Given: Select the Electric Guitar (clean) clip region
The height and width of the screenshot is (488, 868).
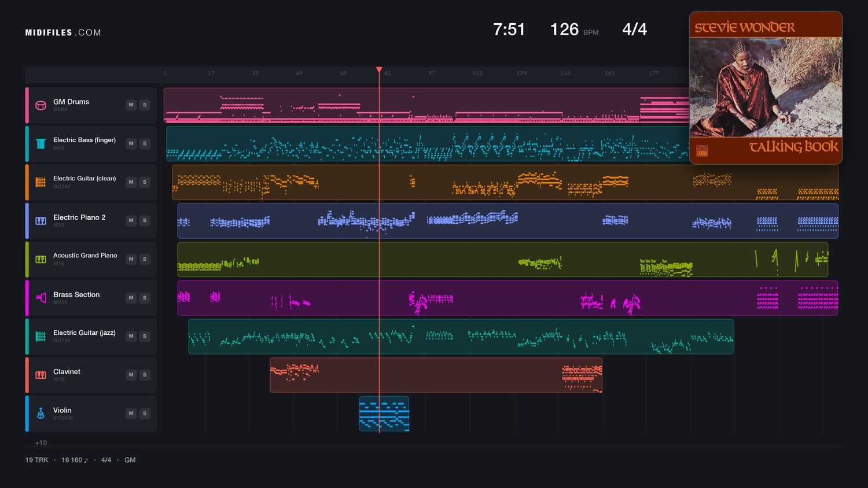Looking at the screenshot, I should pyautogui.click(x=505, y=182).
